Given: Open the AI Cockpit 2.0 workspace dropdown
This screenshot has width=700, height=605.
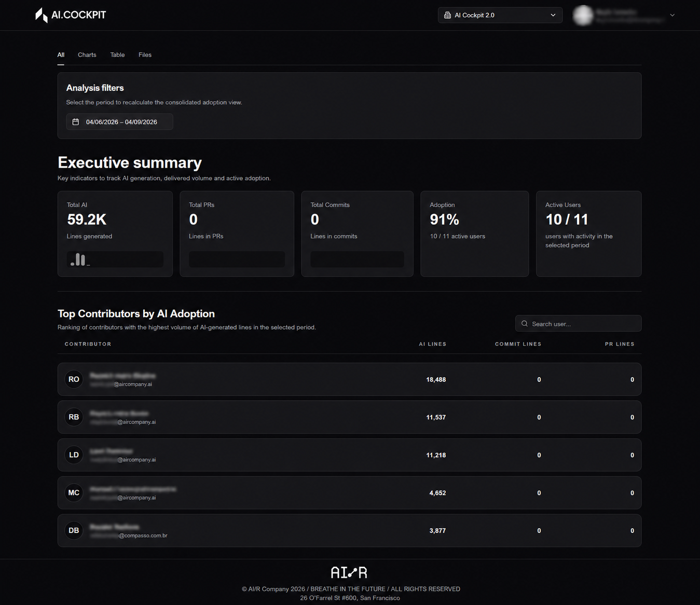Looking at the screenshot, I should (x=500, y=15).
